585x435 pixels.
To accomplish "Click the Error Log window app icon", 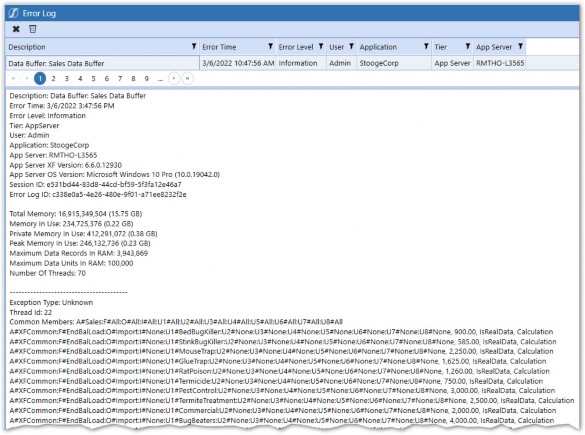I will (13, 13).
